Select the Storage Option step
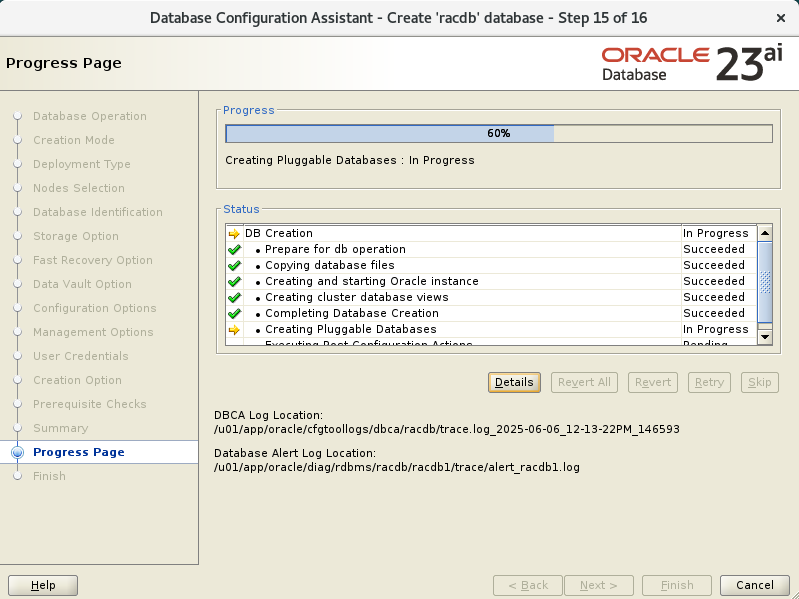Image resolution: width=799 pixels, height=599 pixels. 76,236
